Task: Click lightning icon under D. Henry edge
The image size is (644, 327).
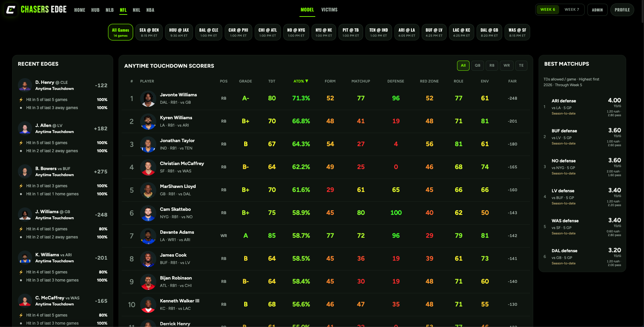Action: (21, 100)
